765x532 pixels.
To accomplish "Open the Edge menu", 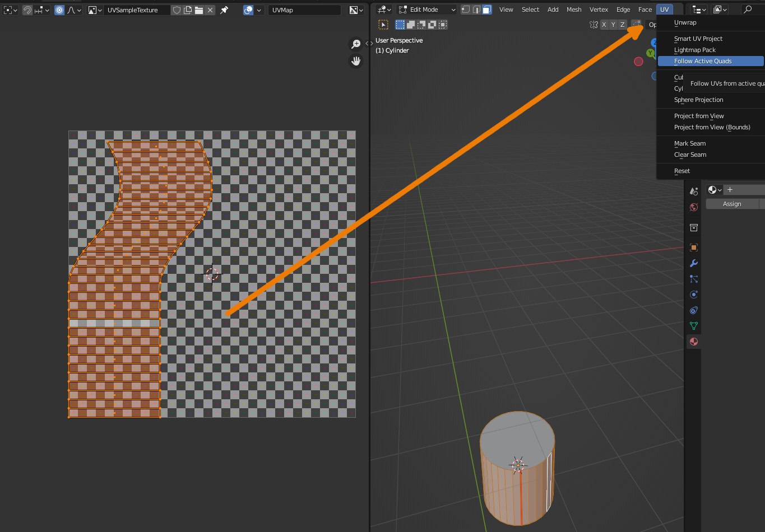I will click(x=623, y=10).
